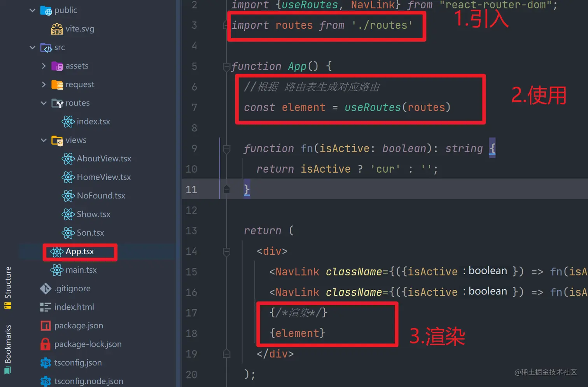The height and width of the screenshot is (387, 588).
Task: Open the Structure tool window tab
Action: [x=8, y=288]
